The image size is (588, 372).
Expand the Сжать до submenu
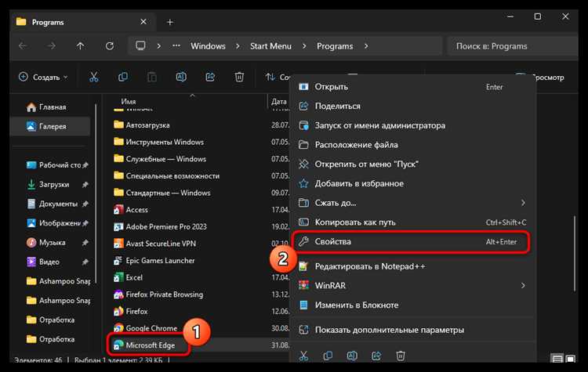(523, 203)
